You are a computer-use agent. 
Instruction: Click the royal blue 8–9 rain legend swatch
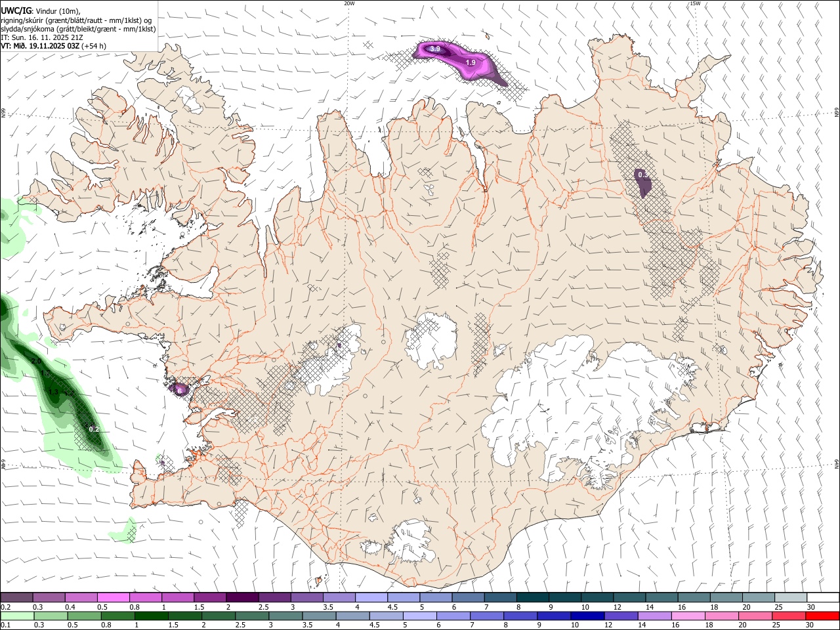point(519,616)
